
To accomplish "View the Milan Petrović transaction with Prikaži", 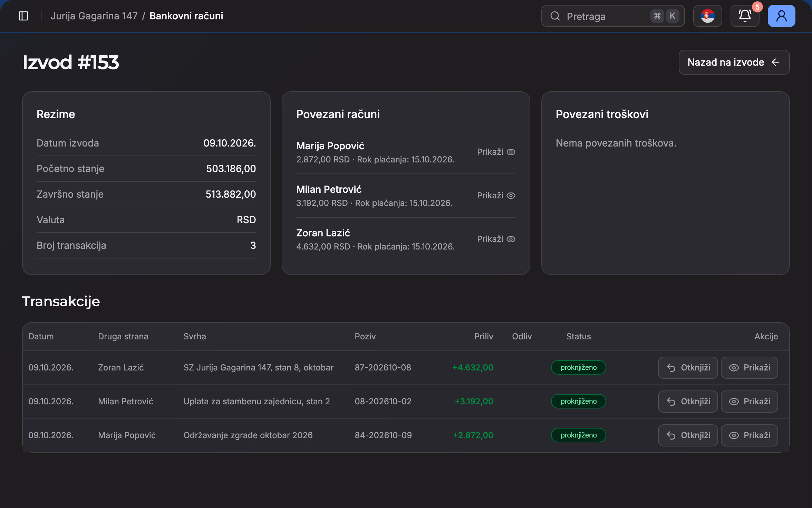I will point(749,402).
